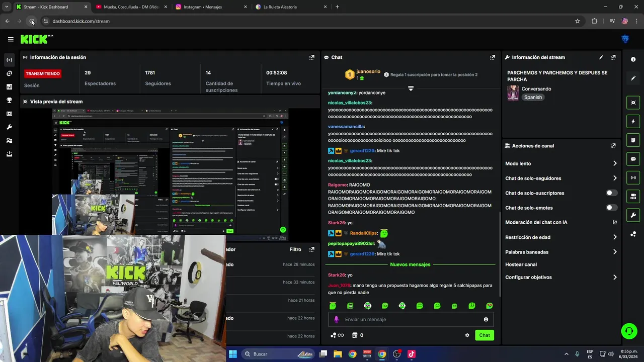Screen dimensions: 644x362
Task: Click the Spanish language tag
Action: (533, 98)
